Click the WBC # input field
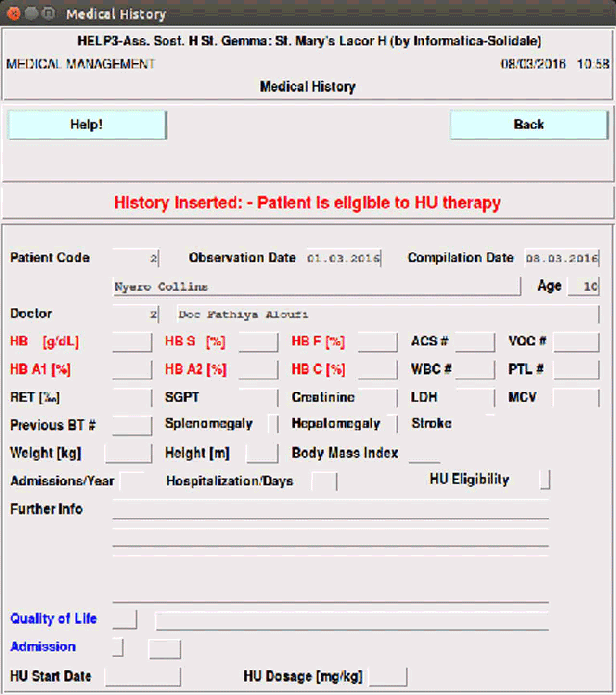This screenshot has height=695, width=616. (x=475, y=370)
